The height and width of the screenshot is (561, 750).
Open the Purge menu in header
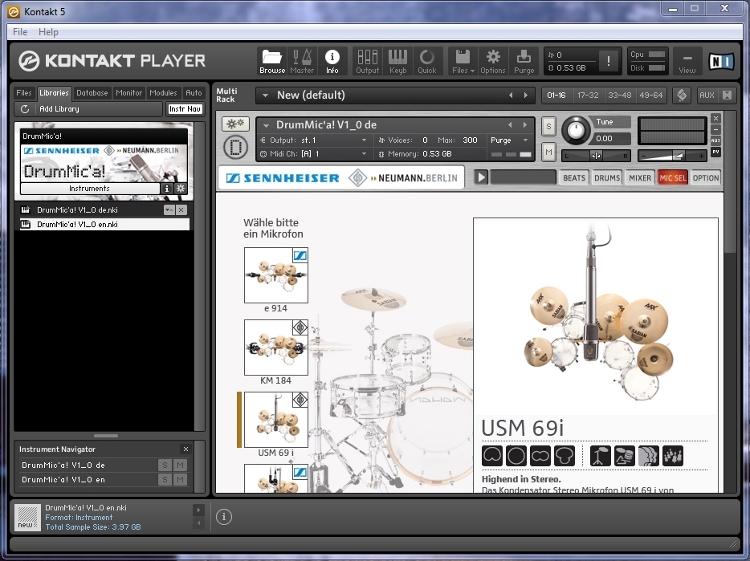[524, 61]
